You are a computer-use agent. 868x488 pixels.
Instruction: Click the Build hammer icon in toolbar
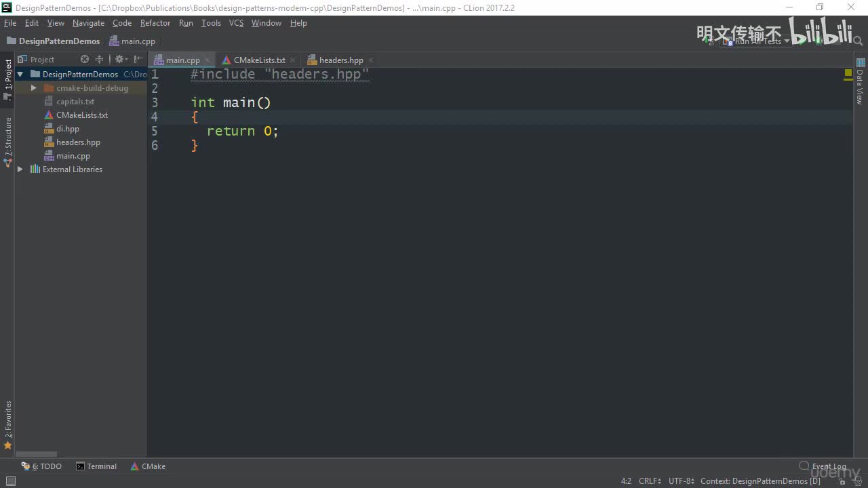709,41
